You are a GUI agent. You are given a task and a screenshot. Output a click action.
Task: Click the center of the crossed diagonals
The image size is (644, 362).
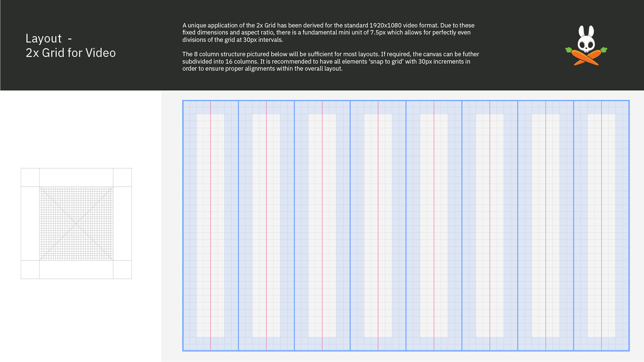click(x=76, y=224)
